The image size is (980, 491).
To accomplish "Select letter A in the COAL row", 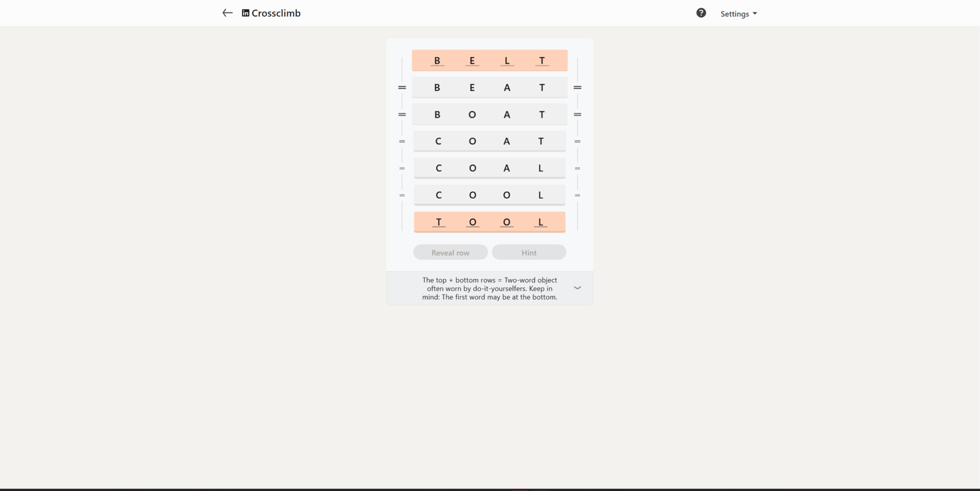I will pos(507,169).
